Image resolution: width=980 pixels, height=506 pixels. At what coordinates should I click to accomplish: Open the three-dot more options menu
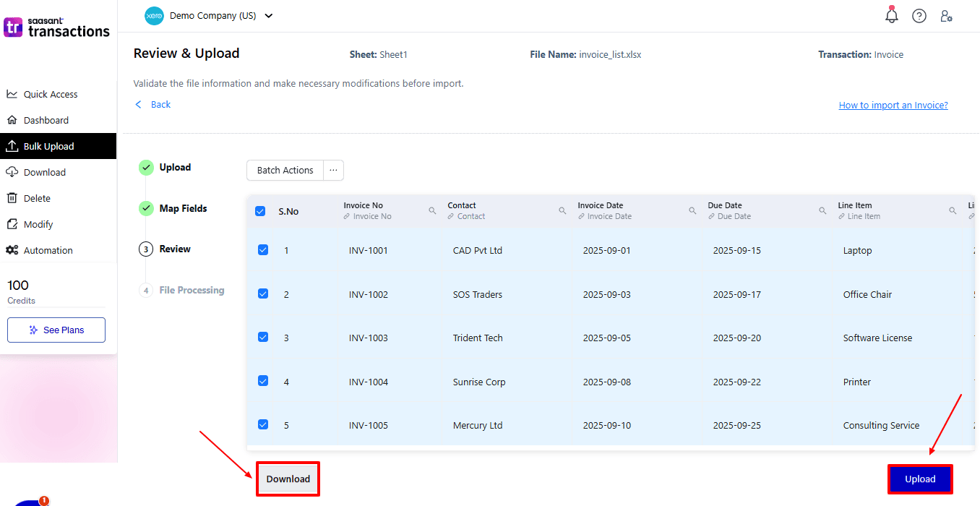[x=333, y=170]
